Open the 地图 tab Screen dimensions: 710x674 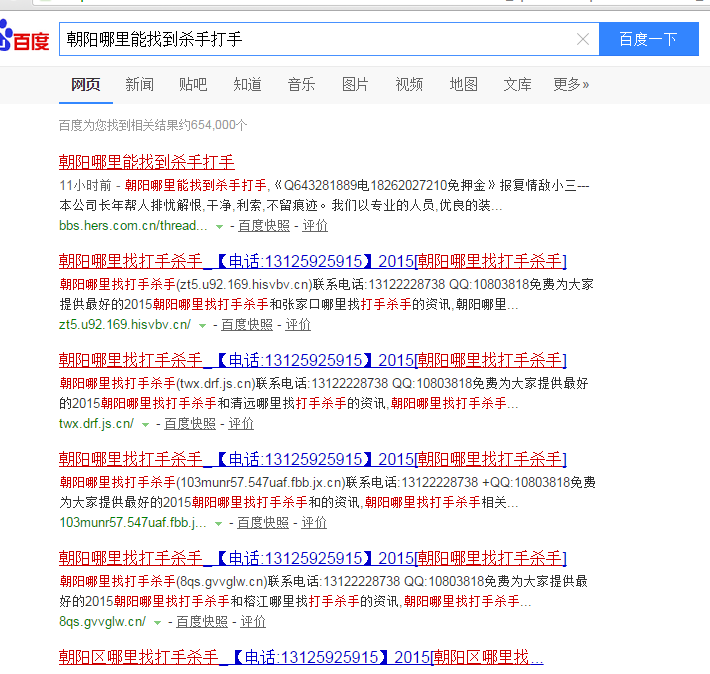pyautogui.click(x=463, y=84)
